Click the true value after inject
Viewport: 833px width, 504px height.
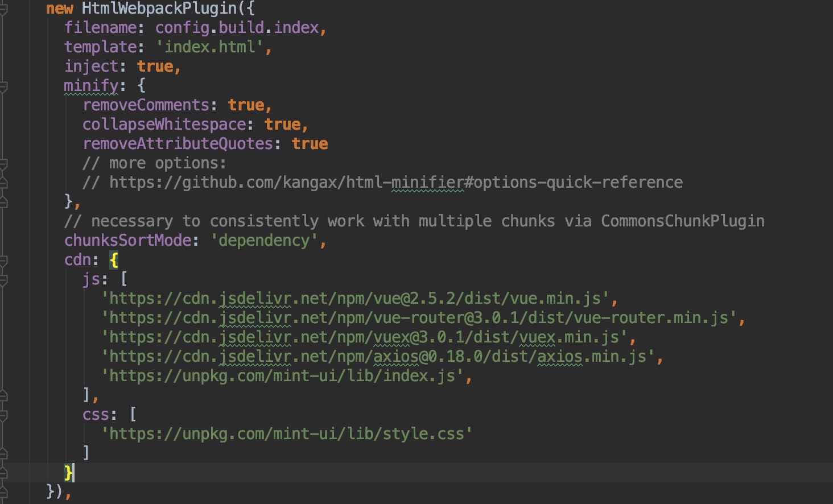pyautogui.click(x=155, y=66)
